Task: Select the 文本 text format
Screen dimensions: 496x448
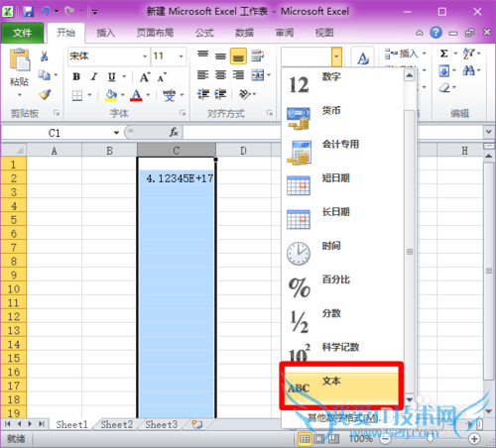Action: tap(342, 388)
